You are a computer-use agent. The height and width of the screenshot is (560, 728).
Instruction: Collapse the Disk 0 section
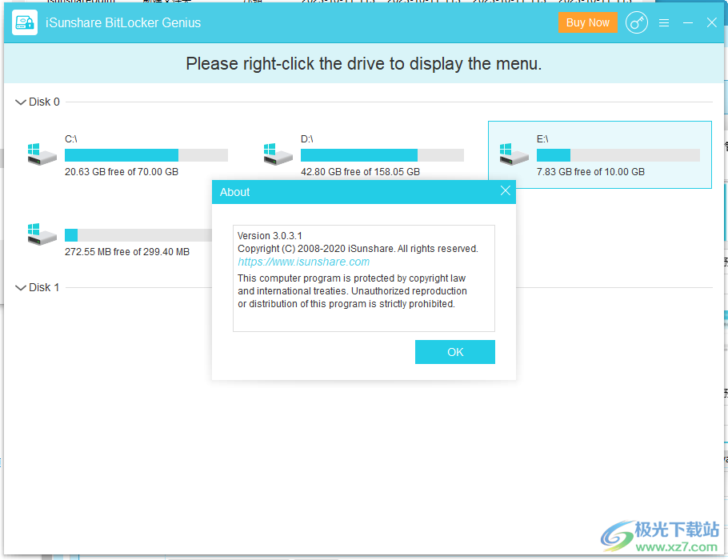pyautogui.click(x=21, y=102)
